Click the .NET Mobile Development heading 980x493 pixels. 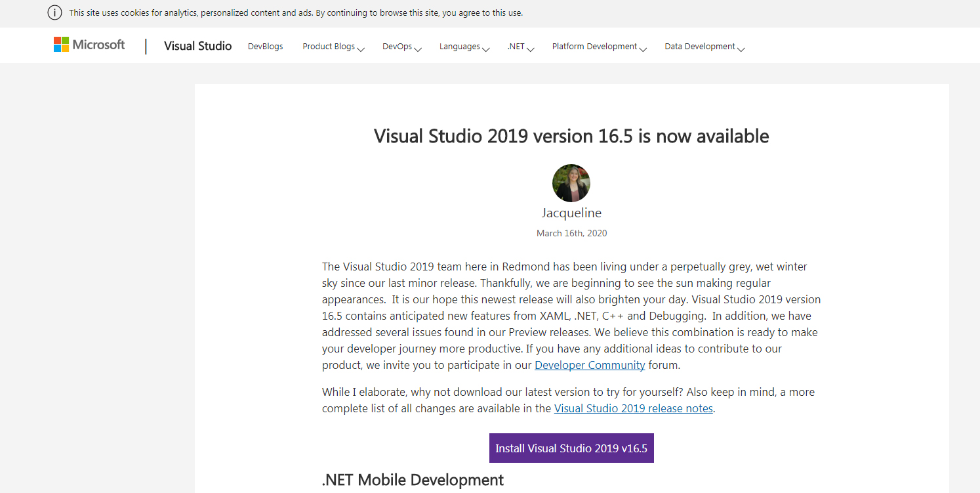point(413,480)
